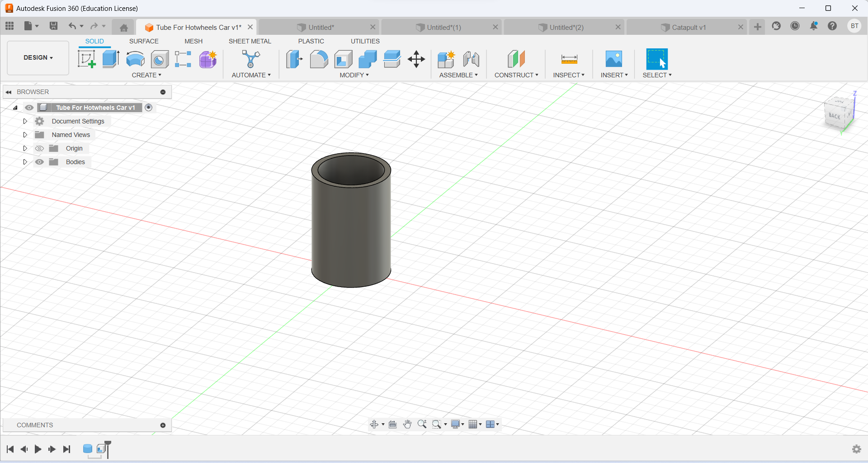Select the Move/Copy tool
The height and width of the screenshot is (463, 868).
(416, 59)
